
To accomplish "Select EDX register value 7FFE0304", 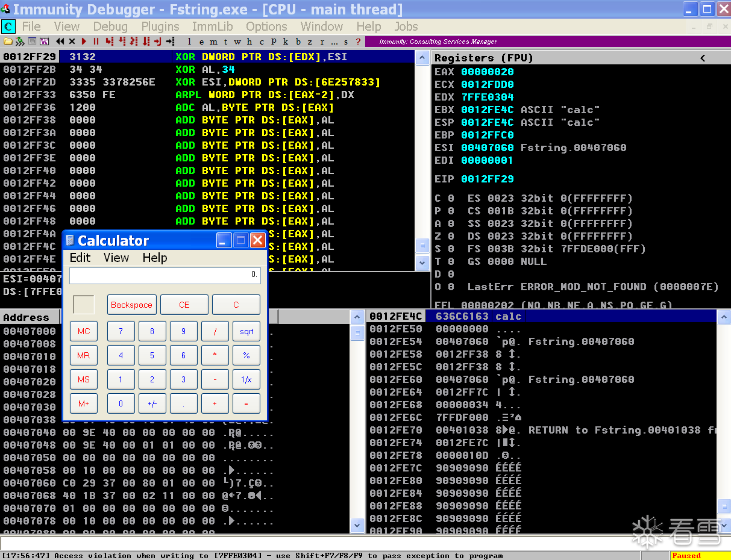I will 487,97.
